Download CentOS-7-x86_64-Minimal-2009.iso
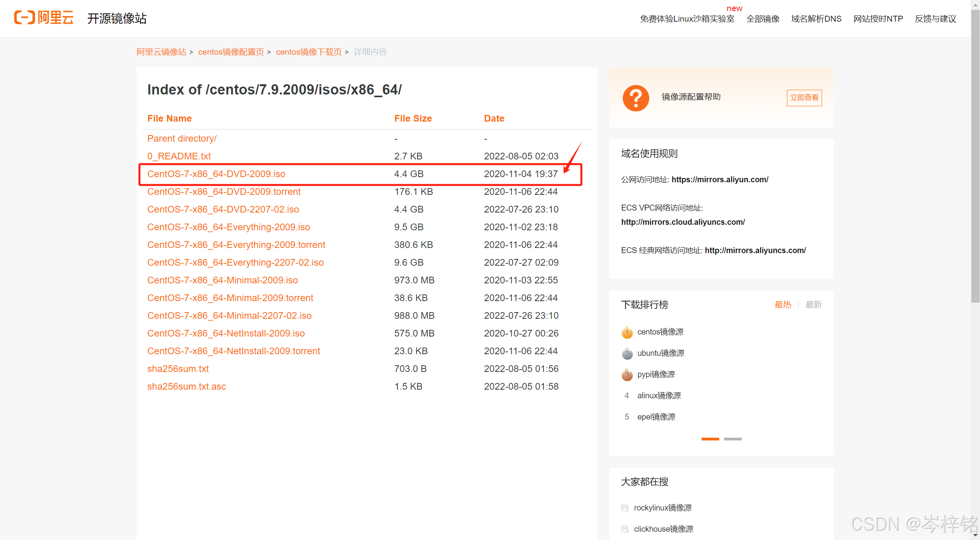980x540 pixels. (x=223, y=280)
